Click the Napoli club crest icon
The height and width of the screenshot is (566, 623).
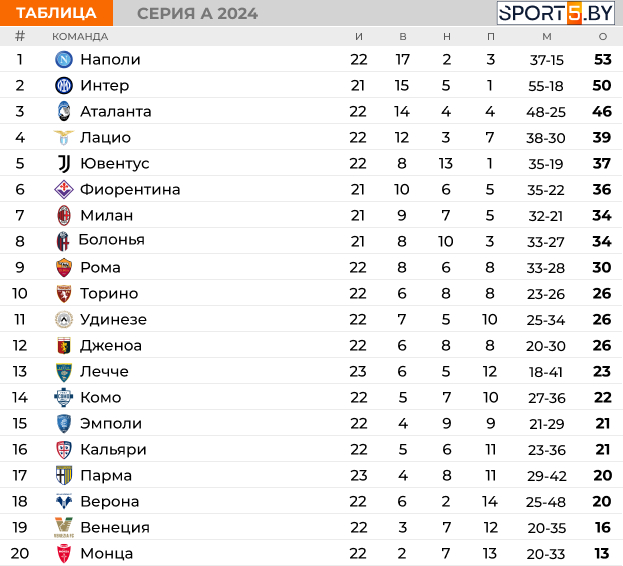point(64,60)
